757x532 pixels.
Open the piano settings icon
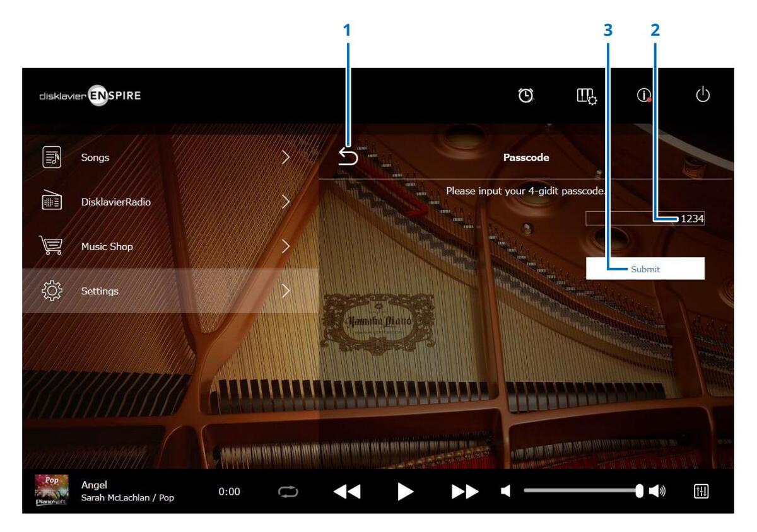(x=587, y=96)
